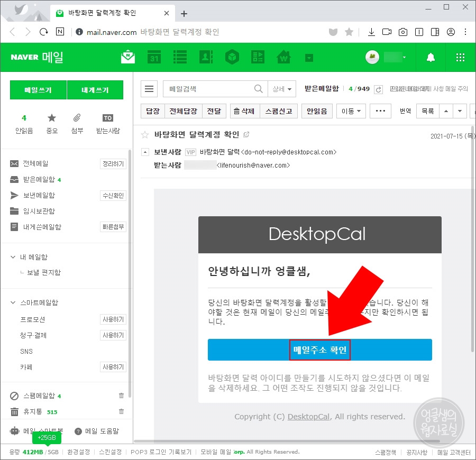Toggle the sidebar hamburger menu button
Screen dimensions: 476x460
[149, 89]
